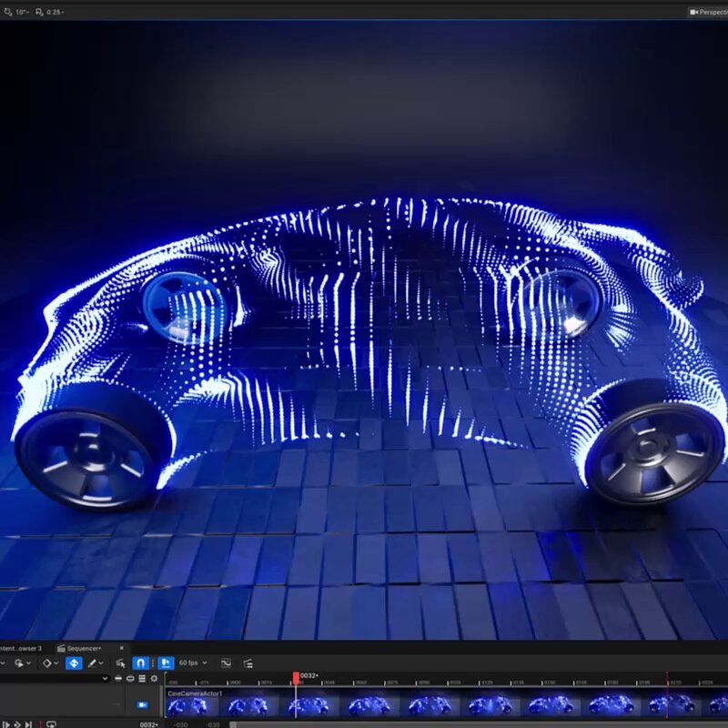Screen dimensions: 728x728
Task: Close the Sequencer tab
Action: tap(122, 648)
